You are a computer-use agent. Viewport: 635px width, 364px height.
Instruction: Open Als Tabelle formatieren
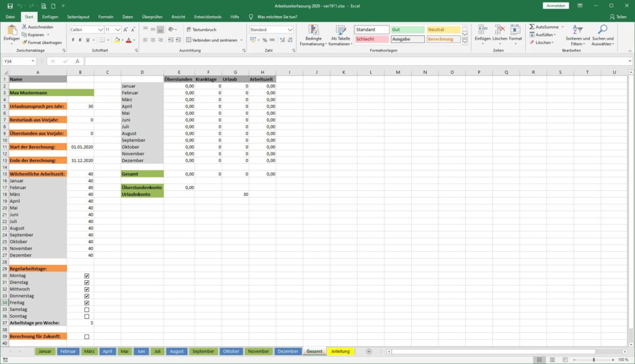pyautogui.click(x=340, y=35)
